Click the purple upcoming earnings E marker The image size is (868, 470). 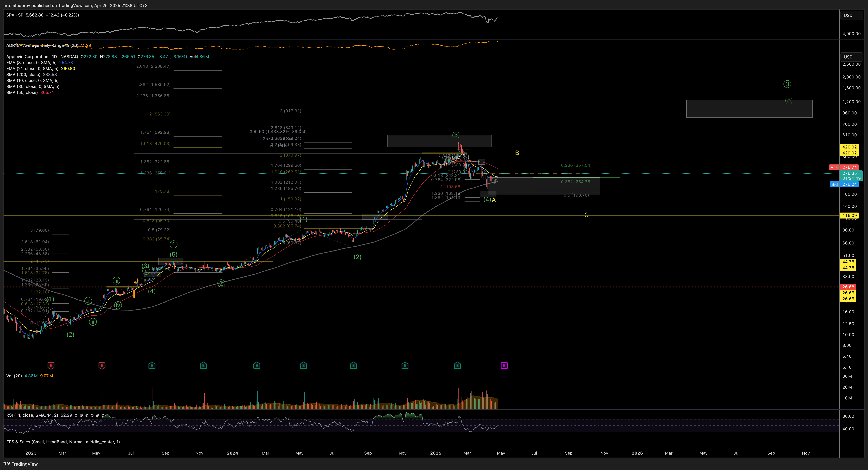[504, 365]
